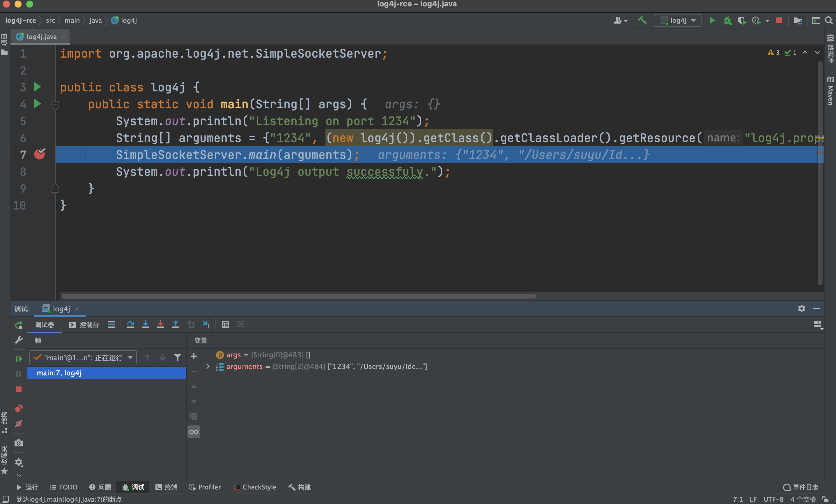Toggle the glasses watches view icon
Viewport: 836px width, 504px height.
pos(194,432)
